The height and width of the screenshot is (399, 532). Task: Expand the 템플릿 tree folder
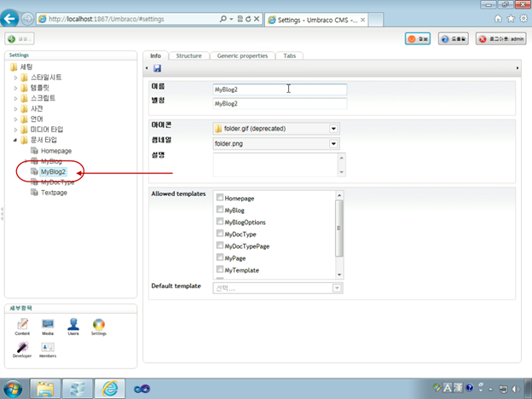pos(15,88)
